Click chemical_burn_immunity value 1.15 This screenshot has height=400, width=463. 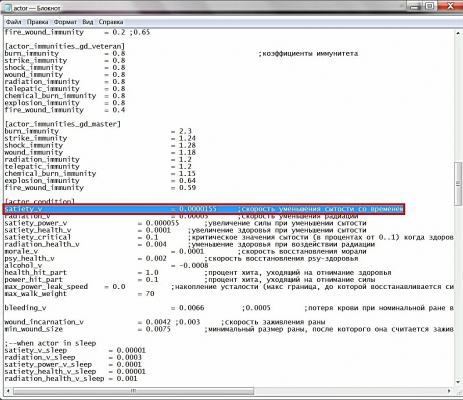(187, 173)
